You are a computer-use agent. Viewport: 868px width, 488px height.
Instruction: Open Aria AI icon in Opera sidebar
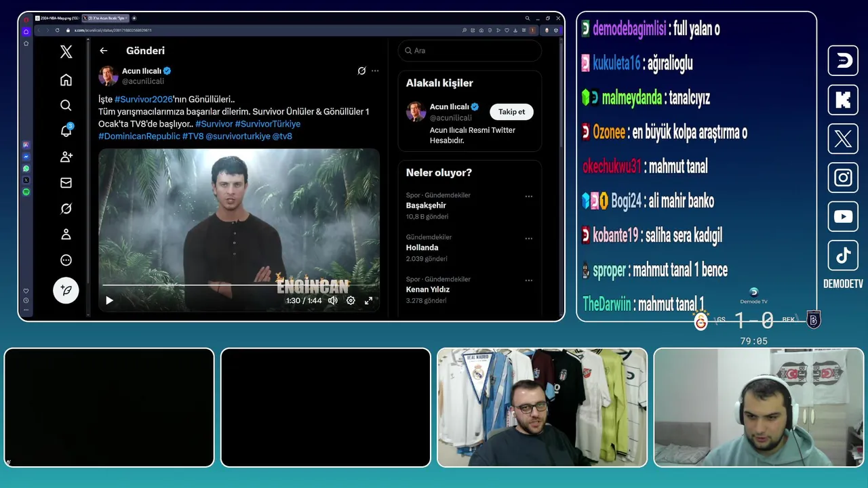(x=26, y=144)
